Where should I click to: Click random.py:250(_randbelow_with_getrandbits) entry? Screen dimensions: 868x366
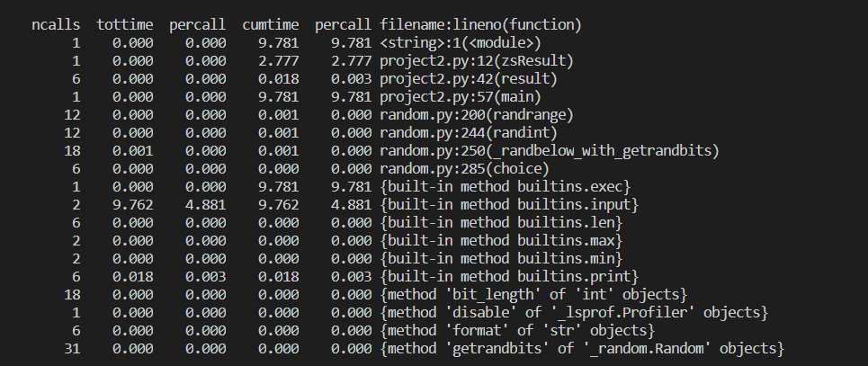point(550,150)
